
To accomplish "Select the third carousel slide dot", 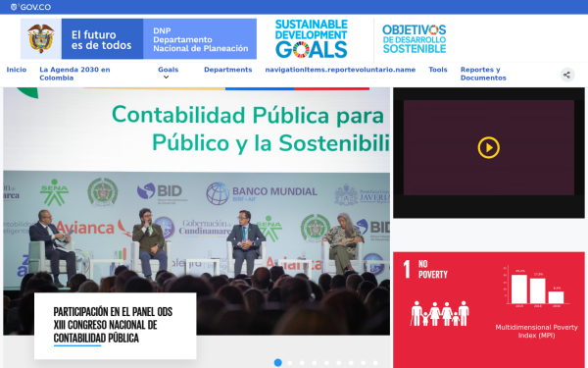I will tap(302, 363).
